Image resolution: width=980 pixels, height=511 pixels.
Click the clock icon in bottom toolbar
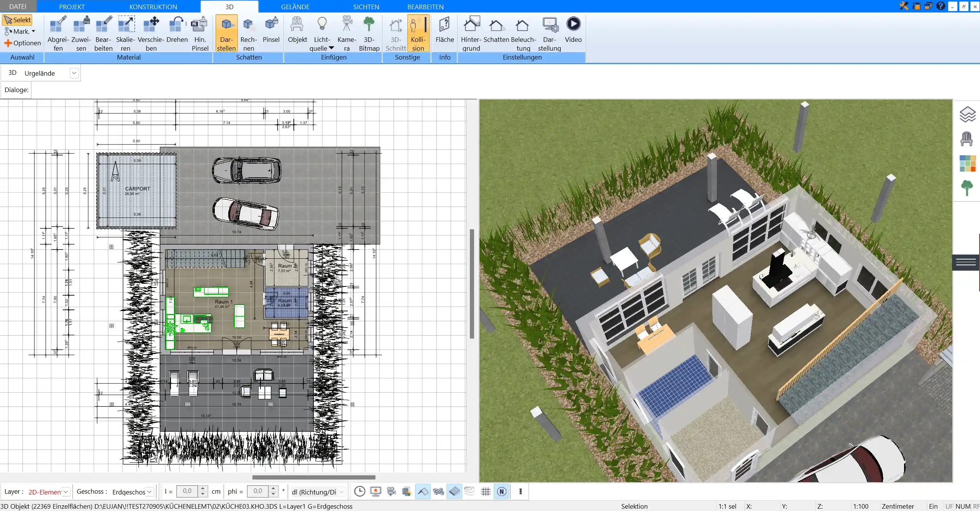point(359,491)
